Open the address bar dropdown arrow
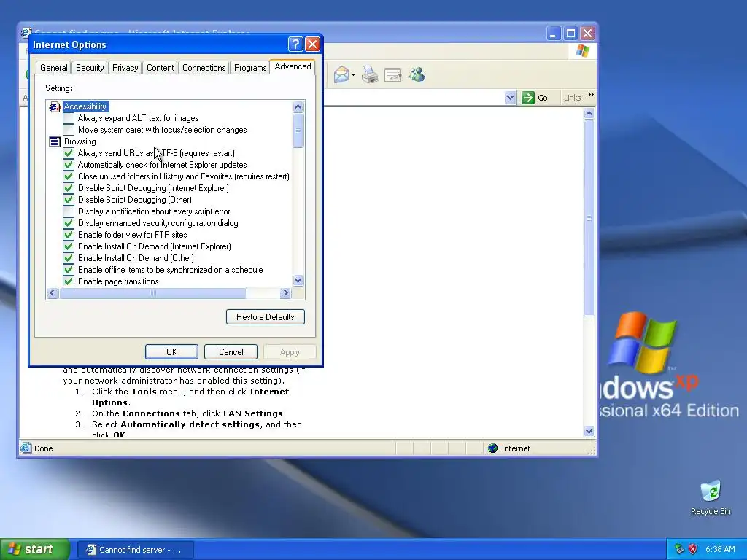 coord(510,98)
